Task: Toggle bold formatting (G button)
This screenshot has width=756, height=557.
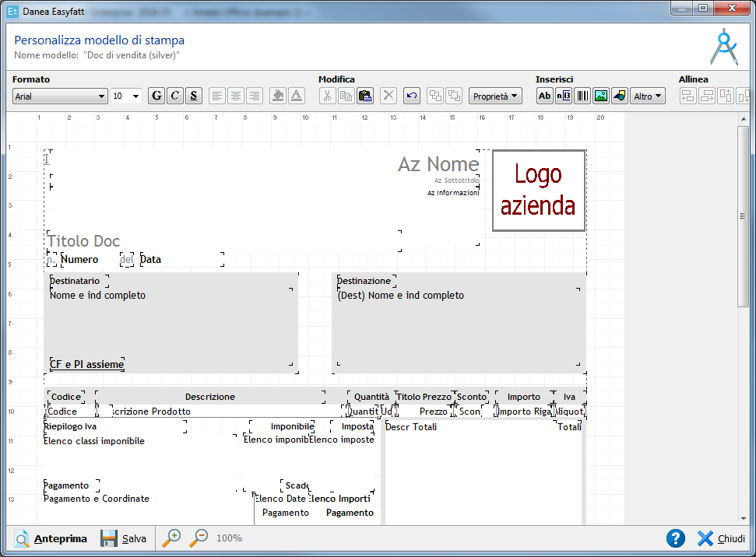Action: 156,96
